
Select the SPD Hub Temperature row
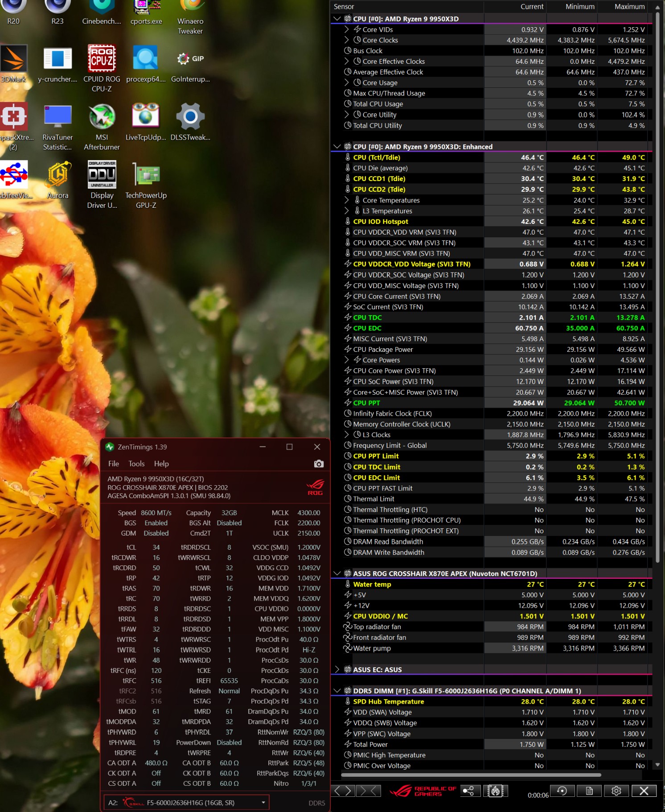pos(492,701)
